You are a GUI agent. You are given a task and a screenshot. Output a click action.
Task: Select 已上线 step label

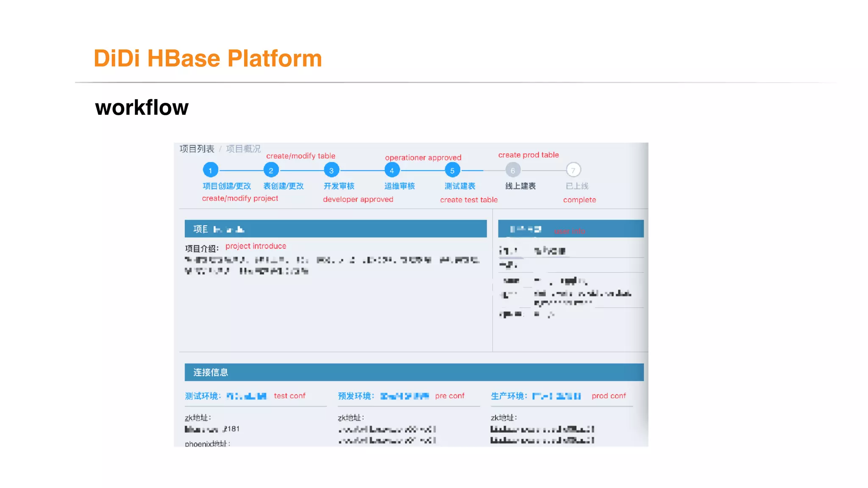pyautogui.click(x=577, y=186)
